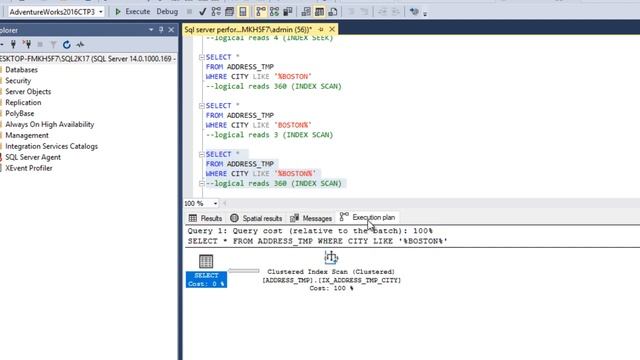Select the Server Objects node
This screenshot has width=640, height=360.
point(28,92)
